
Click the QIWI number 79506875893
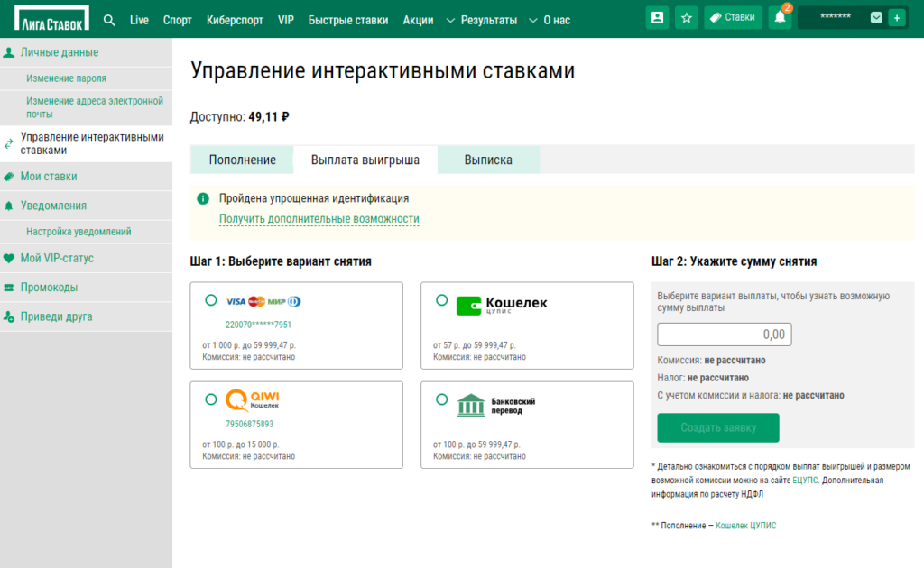[249, 425]
